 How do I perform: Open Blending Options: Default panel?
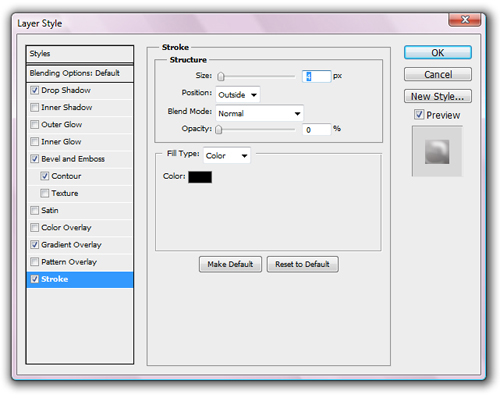[x=80, y=73]
